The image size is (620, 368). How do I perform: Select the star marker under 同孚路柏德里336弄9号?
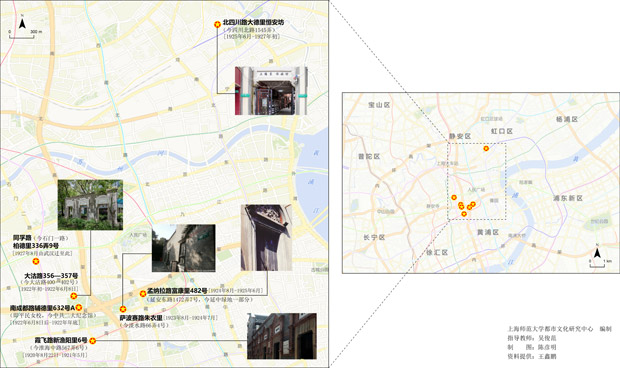point(36,261)
